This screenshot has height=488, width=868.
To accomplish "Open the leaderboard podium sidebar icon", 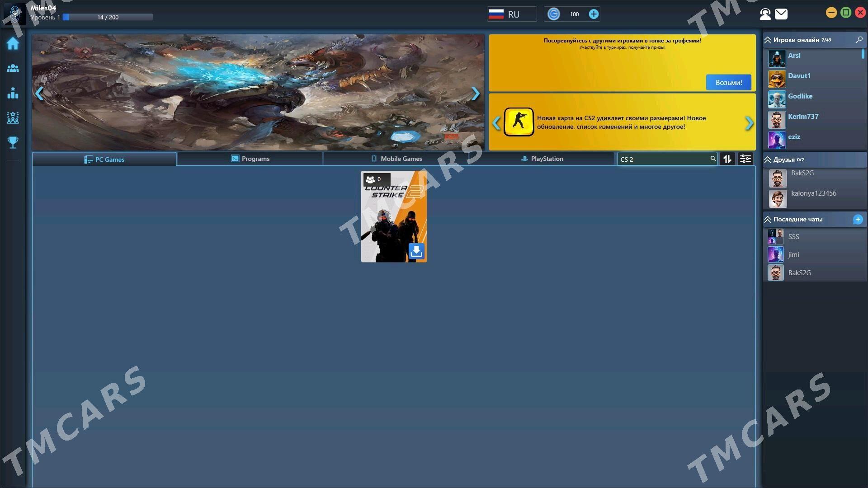I will tap(13, 93).
